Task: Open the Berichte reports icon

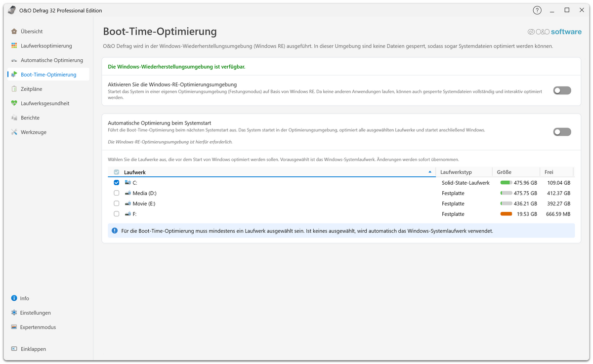Action: pyautogui.click(x=14, y=118)
